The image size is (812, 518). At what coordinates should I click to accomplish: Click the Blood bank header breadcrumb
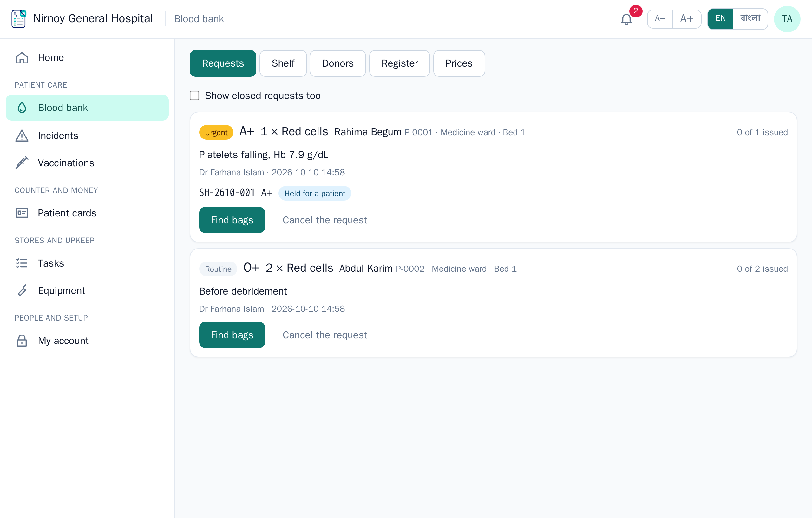pos(199,19)
